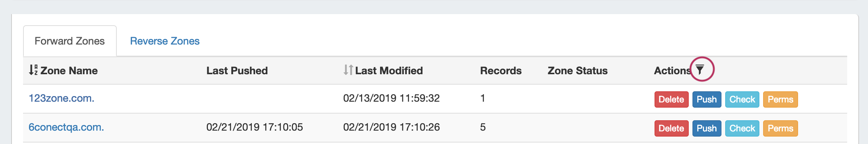Check the 6conectqa.com. zone
The width and height of the screenshot is (868, 144).
pyautogui.click(x=742, y=128)
